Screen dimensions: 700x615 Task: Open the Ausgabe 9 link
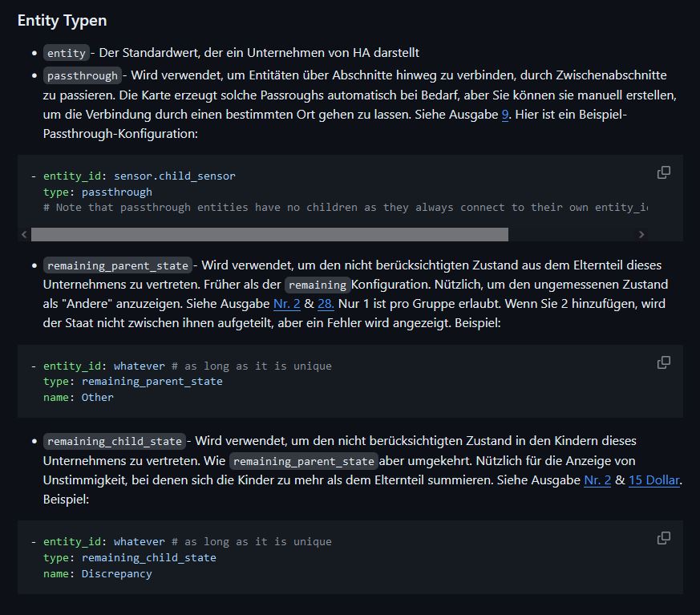click(505, 115)
